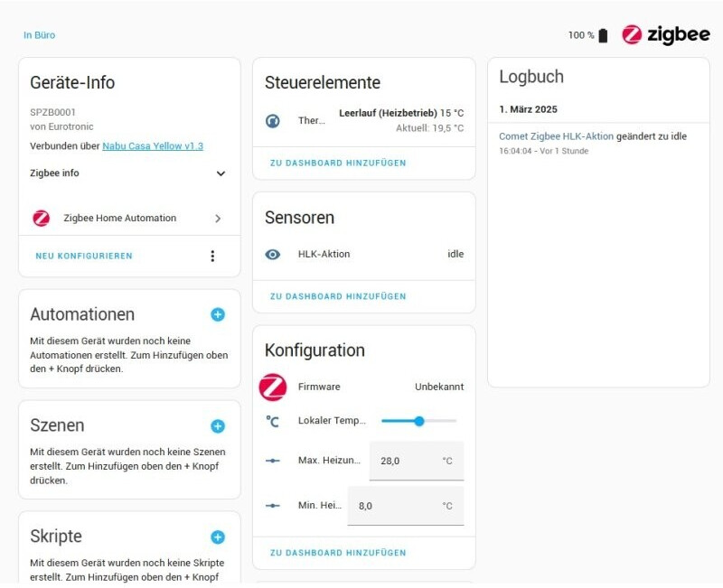
Task: Click the Max. Heizung 28,0 input field
Action: pos(416,461)
